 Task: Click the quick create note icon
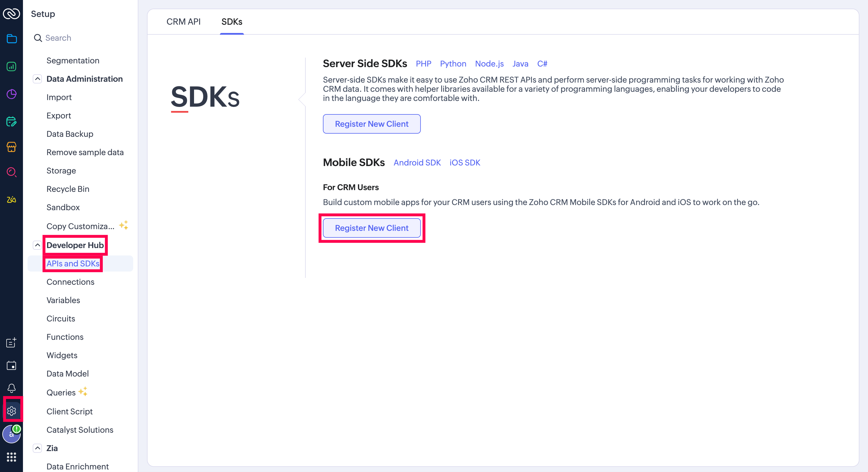11,342
